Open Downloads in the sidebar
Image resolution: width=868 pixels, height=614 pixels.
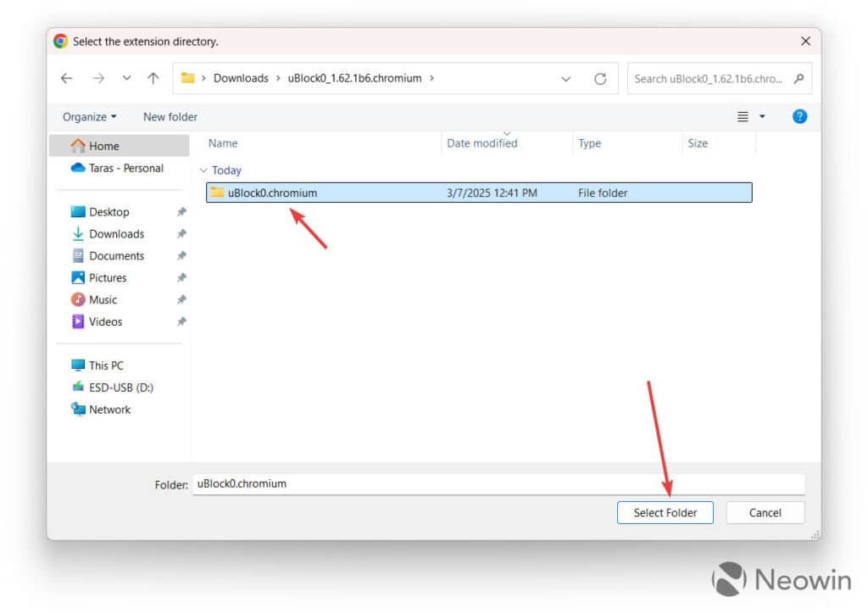(x=116, y=233)
